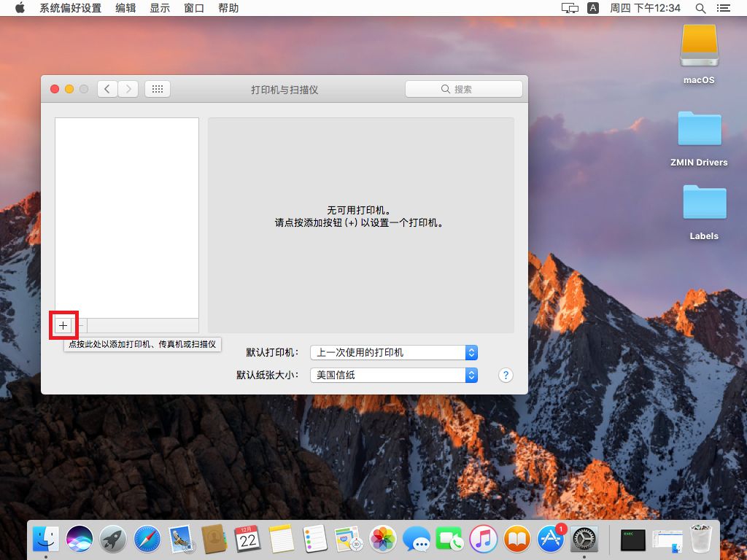The image size is (747, 560).
Task: Open Photos from the Dock
Action: point(382,539)
